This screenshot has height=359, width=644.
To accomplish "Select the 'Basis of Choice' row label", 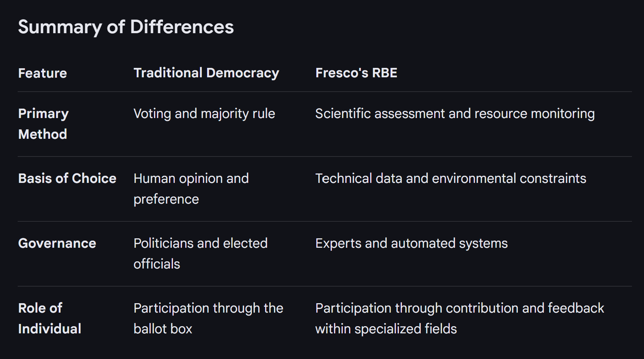I will 67,178.
